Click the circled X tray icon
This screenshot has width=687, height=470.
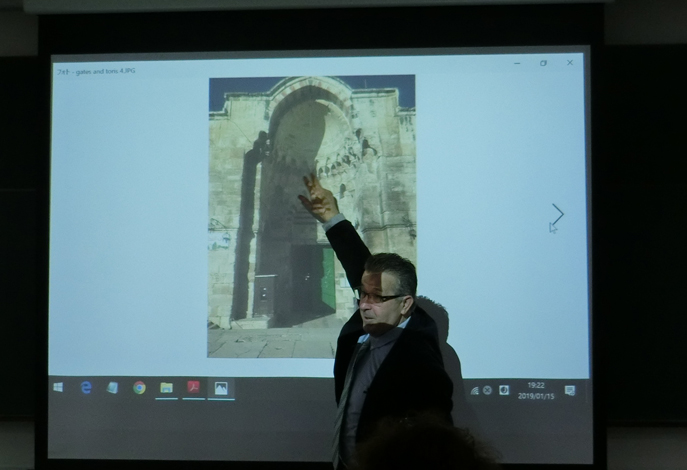487,390
